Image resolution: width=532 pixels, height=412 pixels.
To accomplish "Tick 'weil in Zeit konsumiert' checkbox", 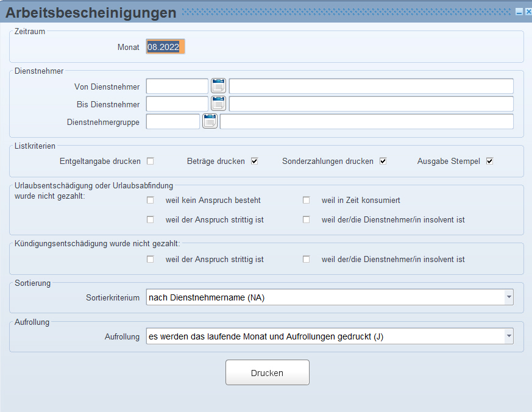I will click(307, 200).
